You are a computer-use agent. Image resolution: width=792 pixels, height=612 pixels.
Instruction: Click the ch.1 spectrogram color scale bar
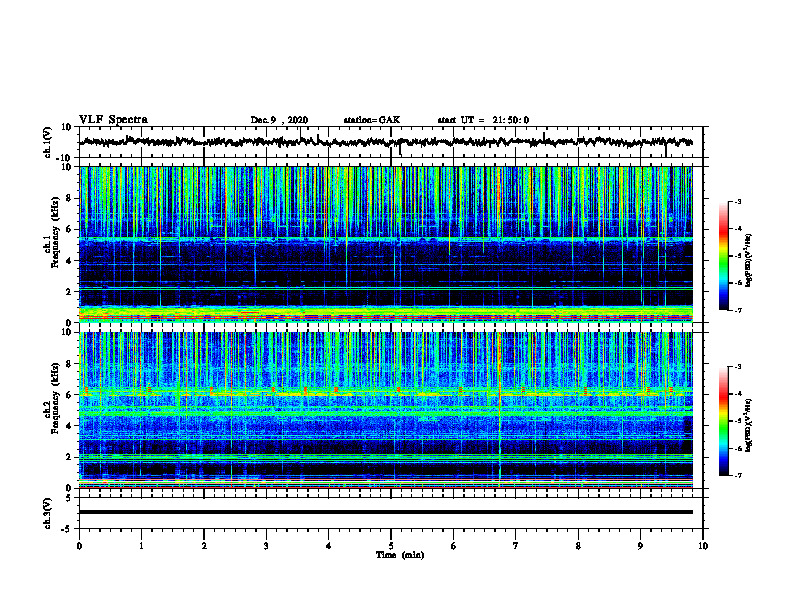tap(723, 256)
